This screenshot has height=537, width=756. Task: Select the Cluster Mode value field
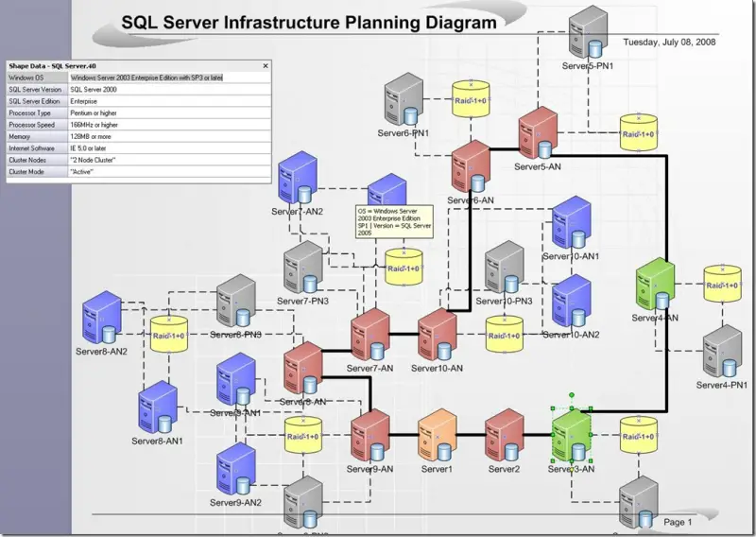click(x=170, y=172)
